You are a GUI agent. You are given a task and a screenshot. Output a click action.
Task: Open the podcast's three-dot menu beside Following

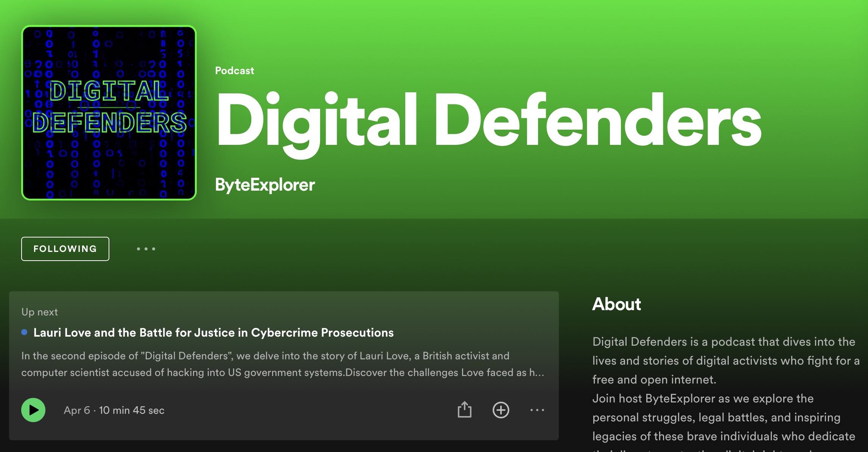[x=146, y=249]
